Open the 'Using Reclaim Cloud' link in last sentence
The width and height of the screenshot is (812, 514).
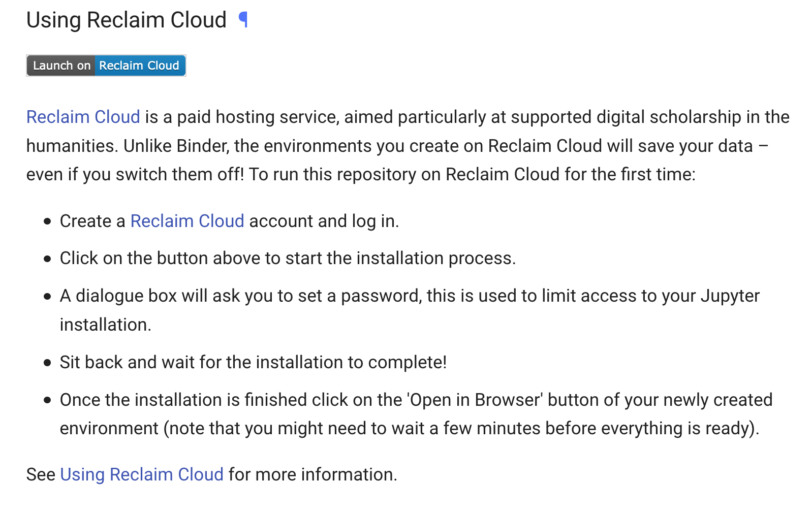tap(142, 474)
